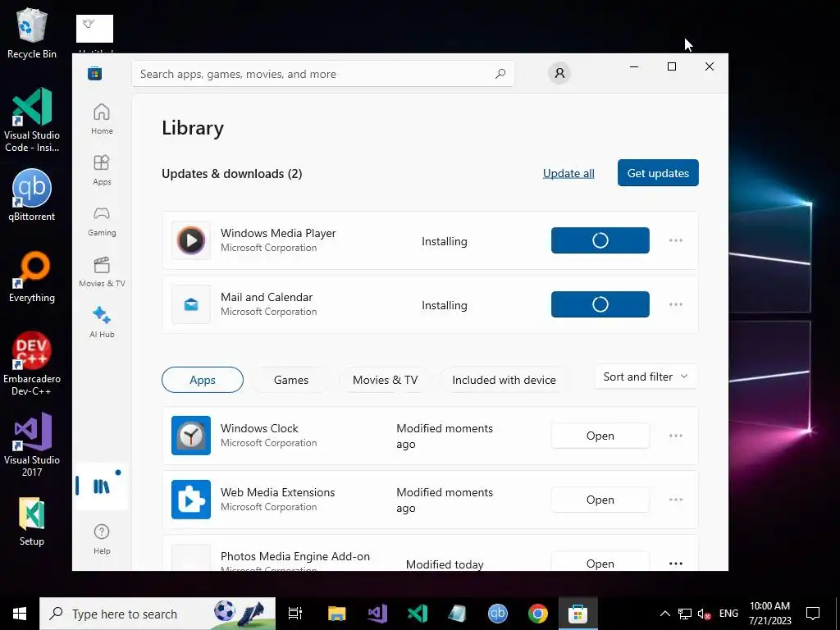Viewport: 840px width, 630px height.
Task: Select the Recycle Bin desktop icon
Action: [32, 34]
